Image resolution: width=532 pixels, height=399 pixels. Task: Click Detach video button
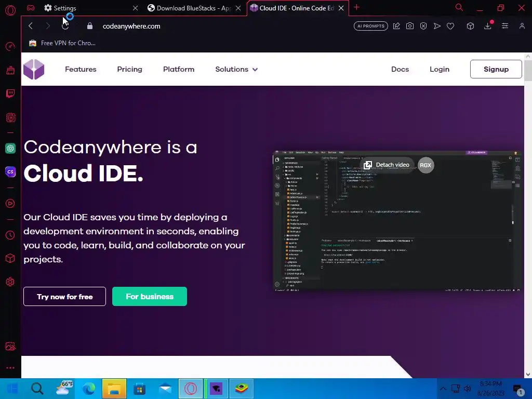(x=387, y=165)
